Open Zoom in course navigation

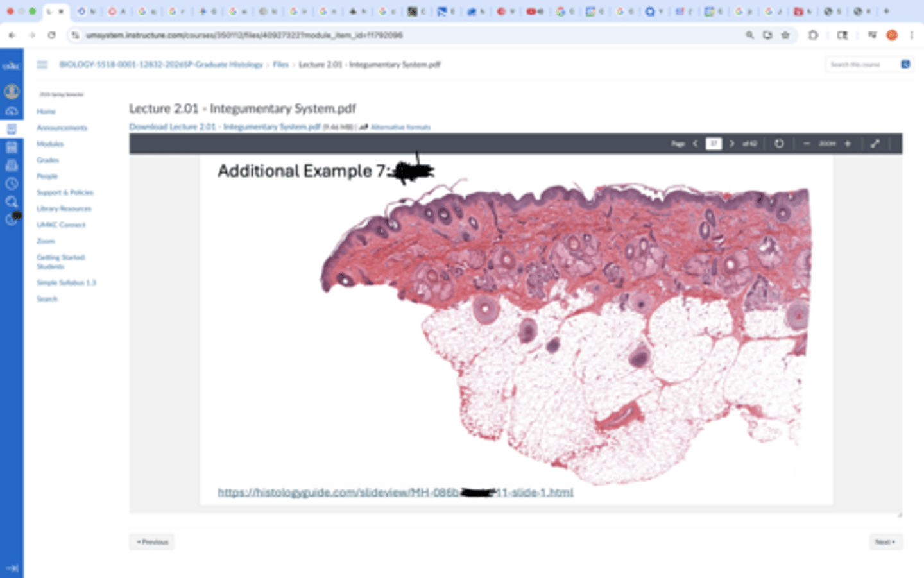(46, 241)
